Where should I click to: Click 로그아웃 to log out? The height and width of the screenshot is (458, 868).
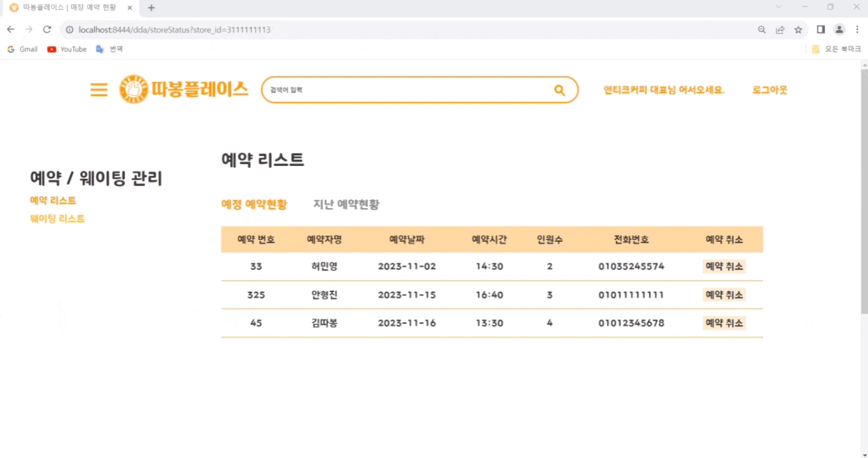click(770, 89)
